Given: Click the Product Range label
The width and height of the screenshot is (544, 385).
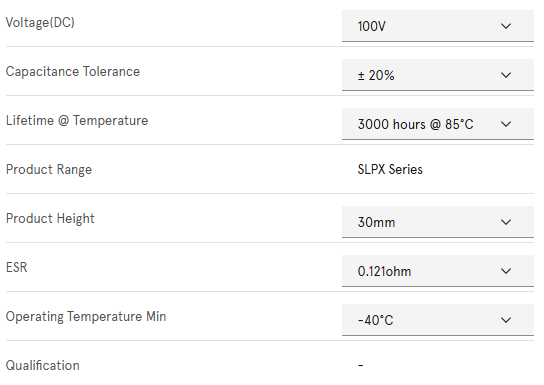Looking at the screenshot, I should pos(49,170).
